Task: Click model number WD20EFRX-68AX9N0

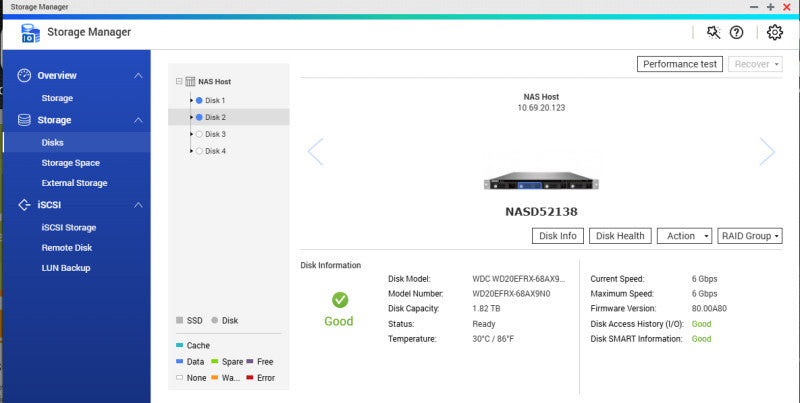Action: point(511,294)
